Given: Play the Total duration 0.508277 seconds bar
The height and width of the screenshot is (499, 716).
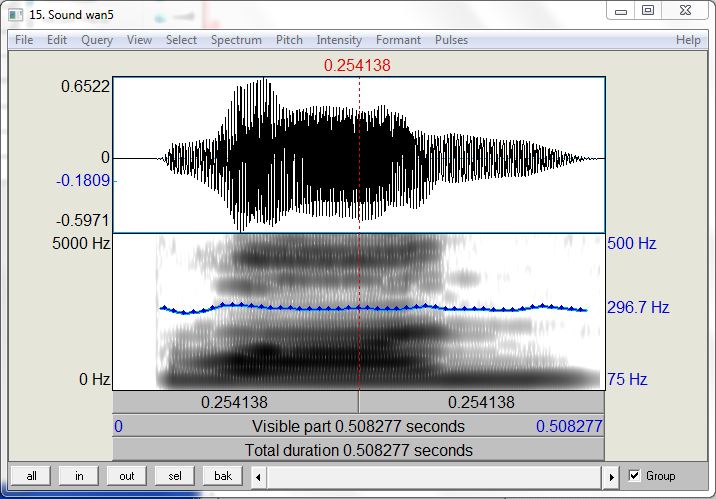Looking at the screenshot, I should click(358, 450).
